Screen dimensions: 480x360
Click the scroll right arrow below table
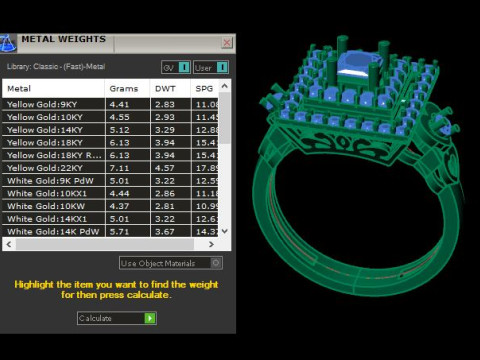[211, 244]
